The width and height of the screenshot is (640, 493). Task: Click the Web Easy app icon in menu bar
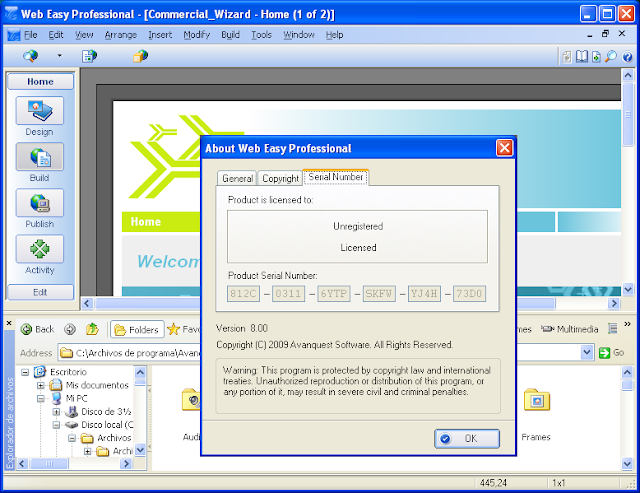click(x=13, y=35)
